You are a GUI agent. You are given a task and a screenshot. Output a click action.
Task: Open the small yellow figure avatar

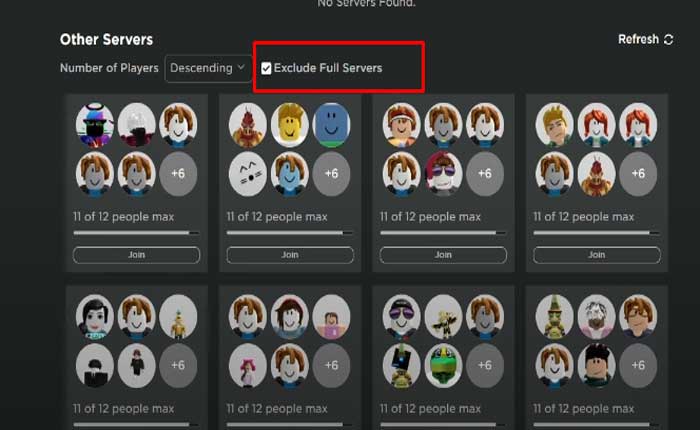(x=178, y=317)
